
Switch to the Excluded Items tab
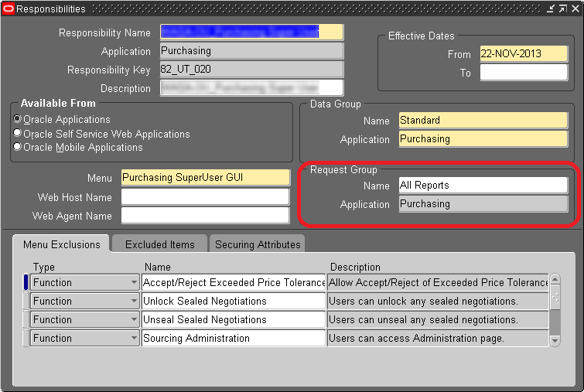(x=160, y=244)
